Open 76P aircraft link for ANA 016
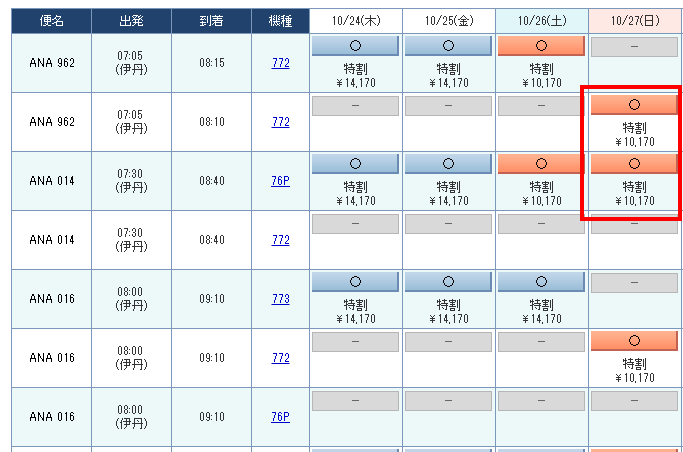 [281, 417]
